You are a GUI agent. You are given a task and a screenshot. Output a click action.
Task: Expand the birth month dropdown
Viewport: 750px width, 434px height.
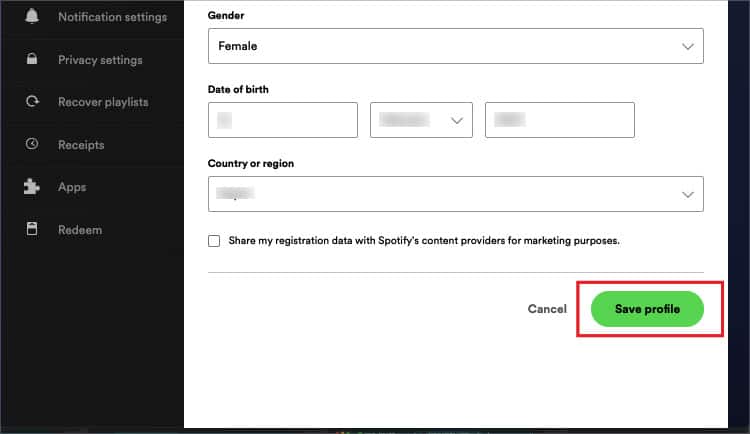421,120
